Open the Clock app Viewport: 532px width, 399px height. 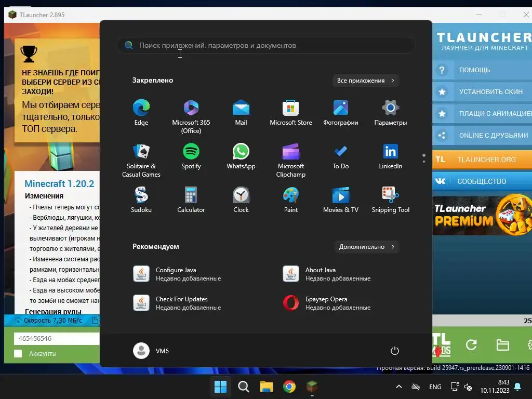241,200
